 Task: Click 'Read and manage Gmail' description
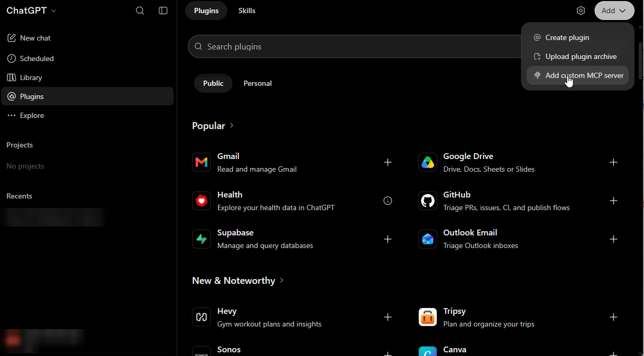click(257, 169)
